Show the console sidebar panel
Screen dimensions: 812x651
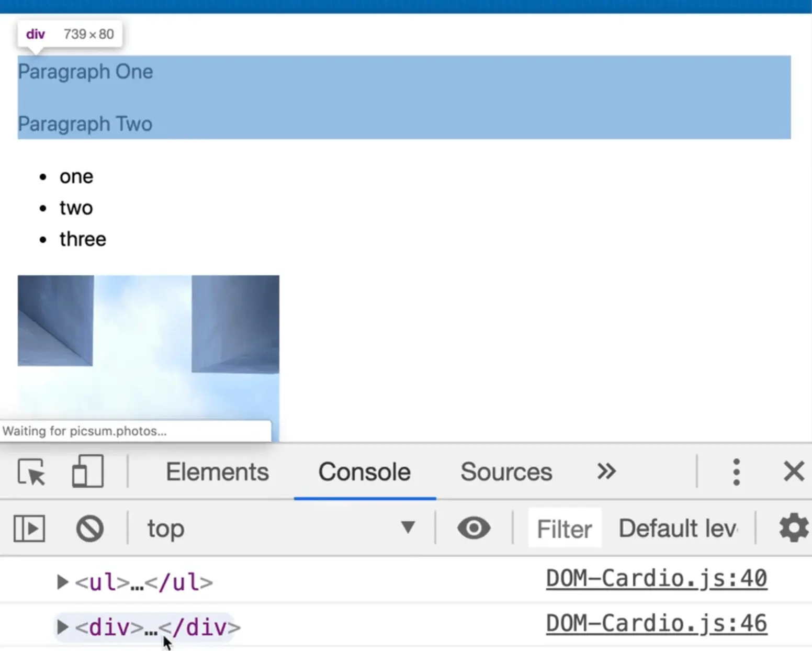click(x=29, y=529)
